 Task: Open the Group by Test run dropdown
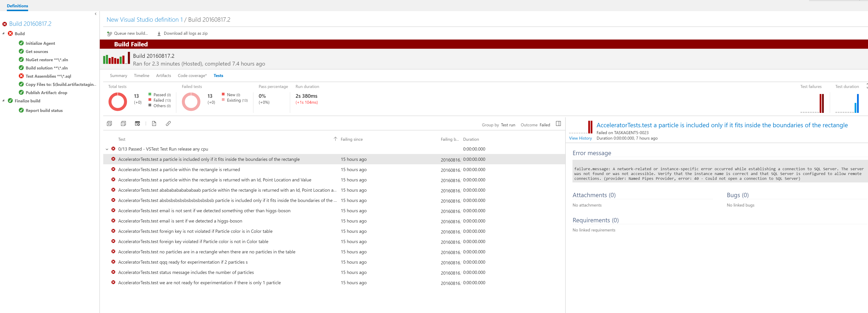[507, 125]
